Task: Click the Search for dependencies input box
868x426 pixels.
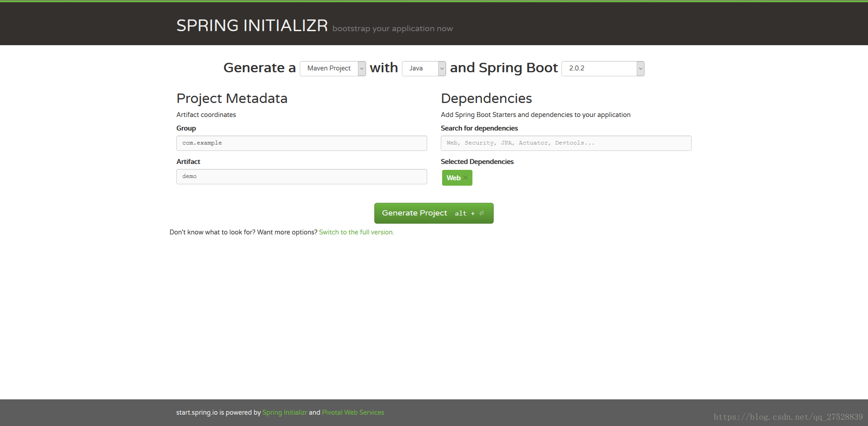Action: pos(566,143)
